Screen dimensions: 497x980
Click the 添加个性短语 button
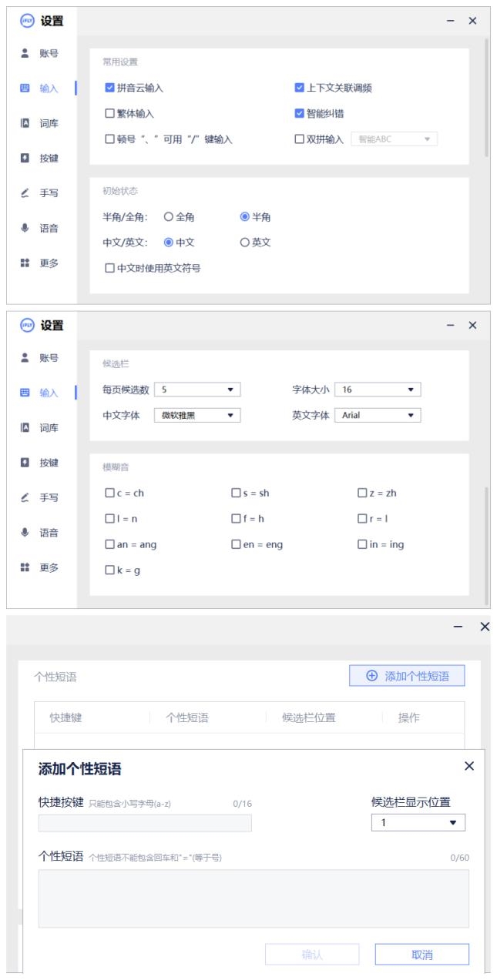click(x=407, y=676)
